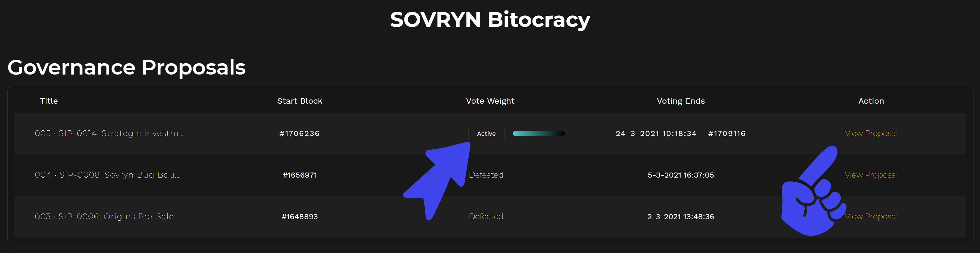Click voting end time 24-3-2021 10:18:34
Image resolution: width=980 pixels, height=253 pixels.
pos(656,134)
